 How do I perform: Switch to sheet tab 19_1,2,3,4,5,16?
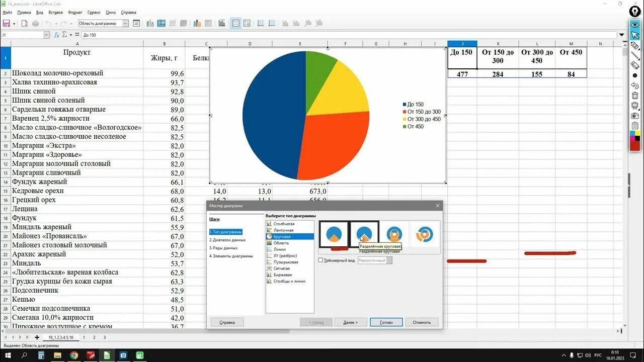point(61,337)
